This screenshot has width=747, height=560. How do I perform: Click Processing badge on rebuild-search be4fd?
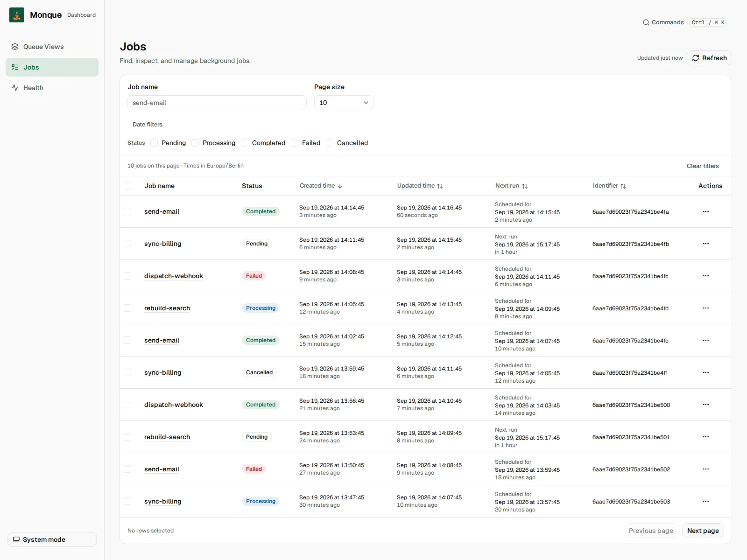[x=261, y=308]
